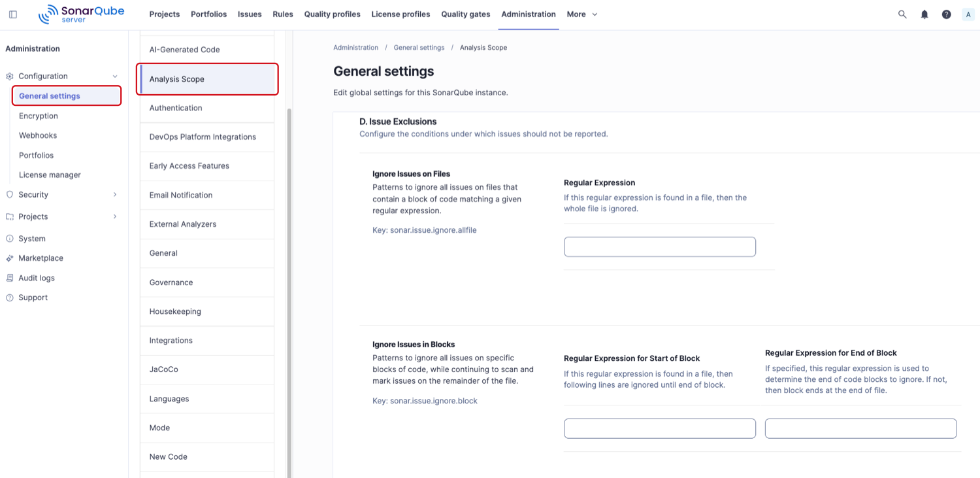This screenshot has height=478, width=980.
Task: Focus the Start of Block regex field
Action: click(x=660, y=428)
